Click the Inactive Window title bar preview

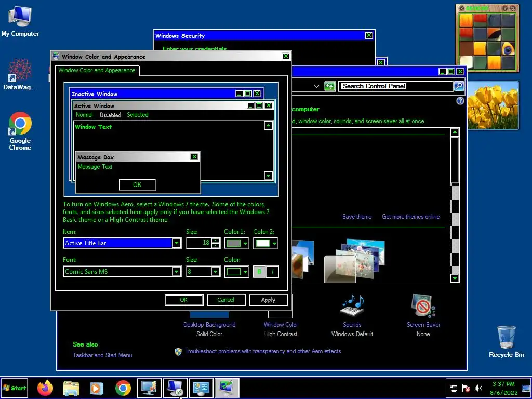(166, 94)
